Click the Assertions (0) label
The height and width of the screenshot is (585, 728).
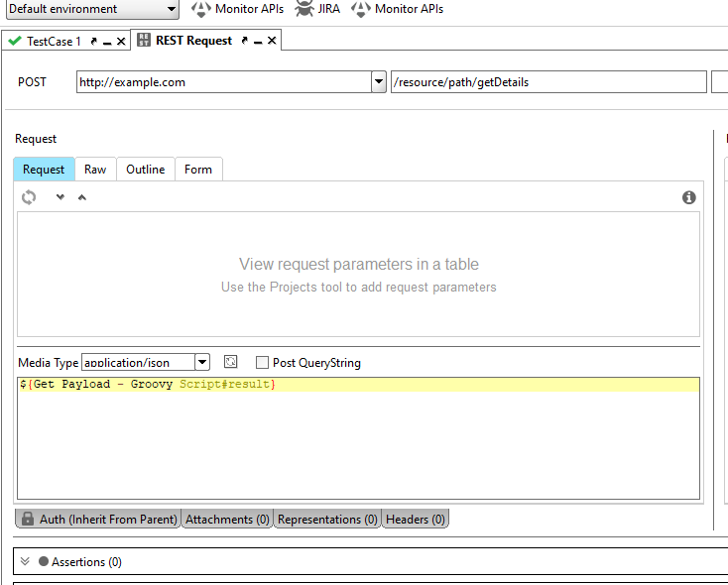point(86,562)
